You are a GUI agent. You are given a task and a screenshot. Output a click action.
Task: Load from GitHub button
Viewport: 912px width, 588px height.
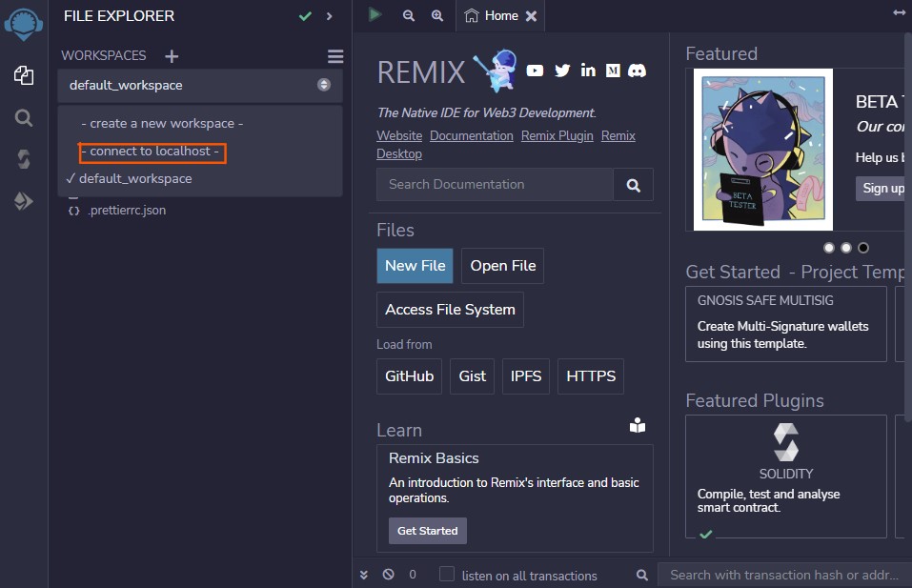[x=409, y=376]
